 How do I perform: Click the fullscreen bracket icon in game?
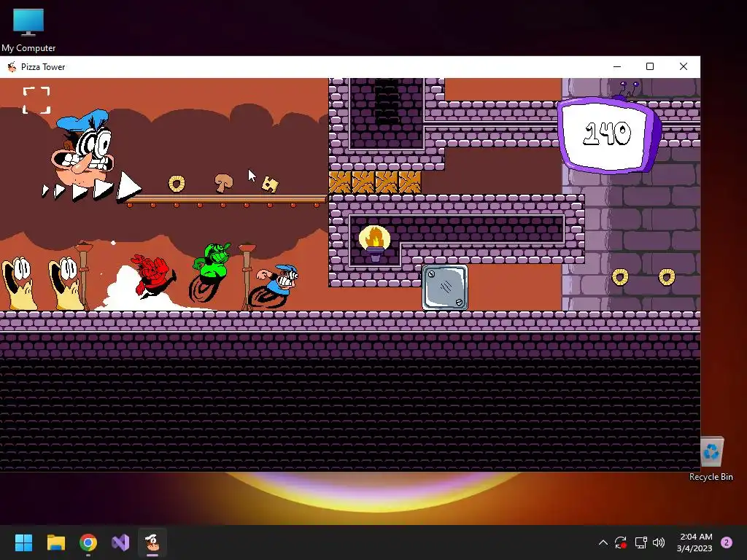[36, 101]
